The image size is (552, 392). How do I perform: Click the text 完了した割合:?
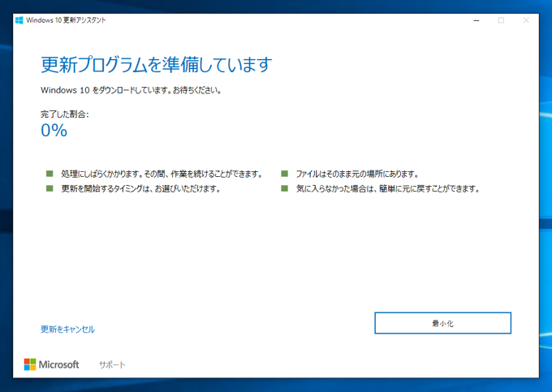pyautogui.click(x=65, y=114)
